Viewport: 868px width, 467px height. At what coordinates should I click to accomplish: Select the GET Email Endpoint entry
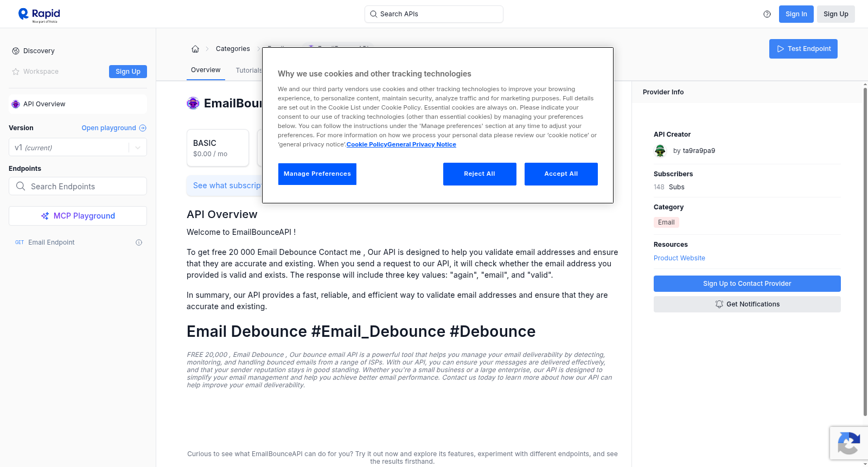tap(78, 242)
